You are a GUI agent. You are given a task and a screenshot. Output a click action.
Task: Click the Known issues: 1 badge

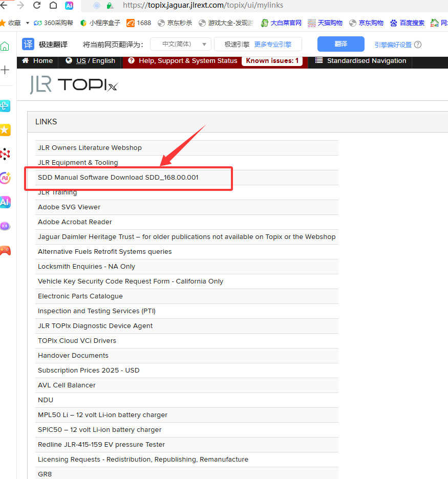pos(272,61)
